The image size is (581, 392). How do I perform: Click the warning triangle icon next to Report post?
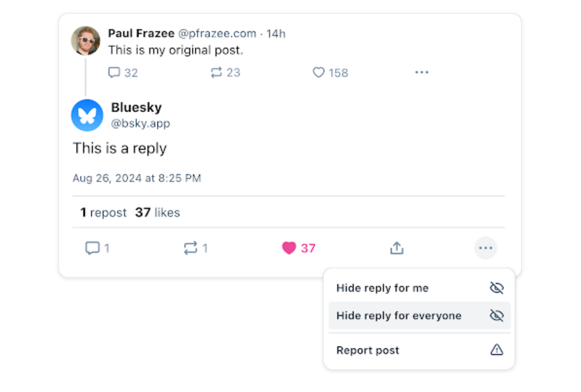496,350
